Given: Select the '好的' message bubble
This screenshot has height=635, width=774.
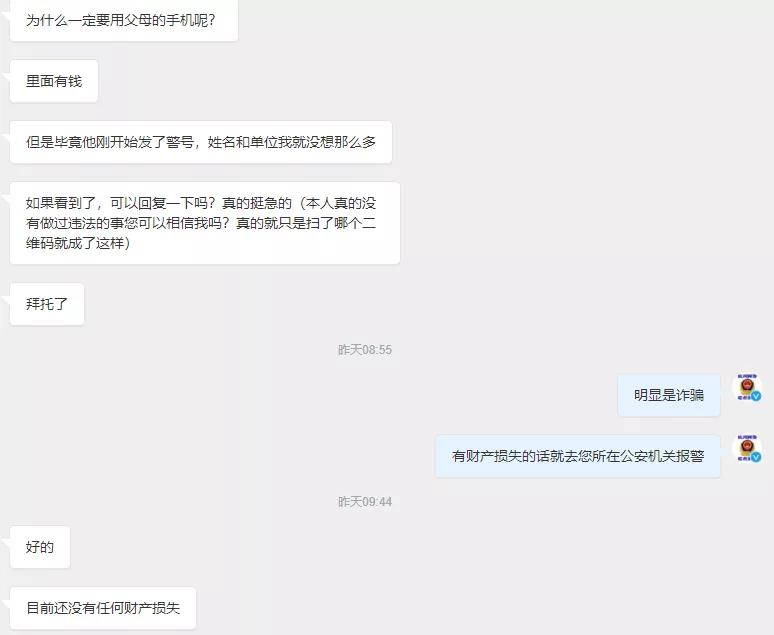Looking at the screenshot, I should click(x=40, y=547).
